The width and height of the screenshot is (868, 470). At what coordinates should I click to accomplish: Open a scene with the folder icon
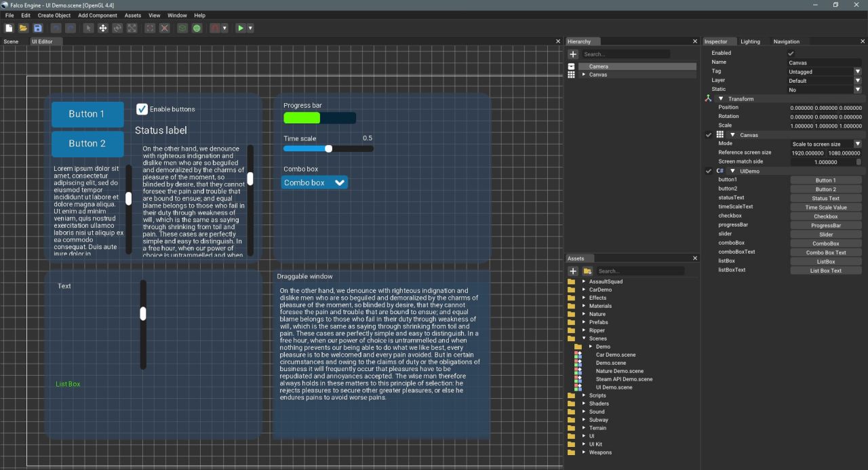tap(23, 28)
